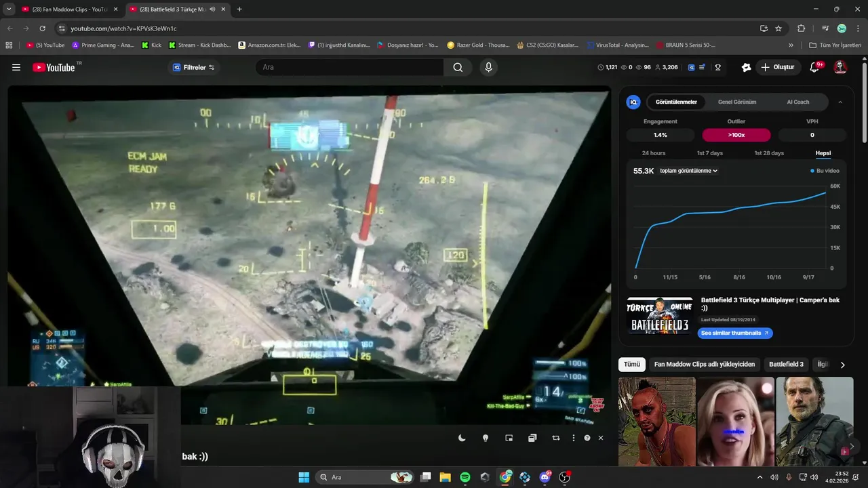Click the address bar URL
Screen dimensions: 868x488
tap(123, 28)
